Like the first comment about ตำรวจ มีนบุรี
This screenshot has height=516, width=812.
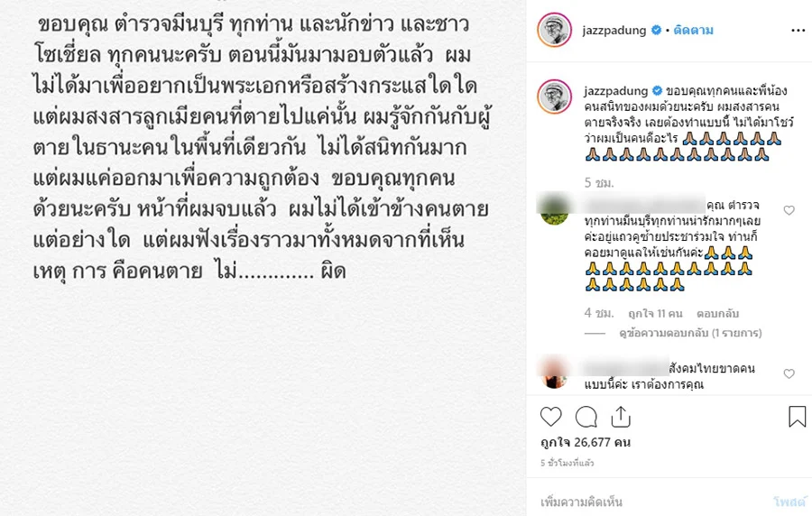[x=789, y=210]
